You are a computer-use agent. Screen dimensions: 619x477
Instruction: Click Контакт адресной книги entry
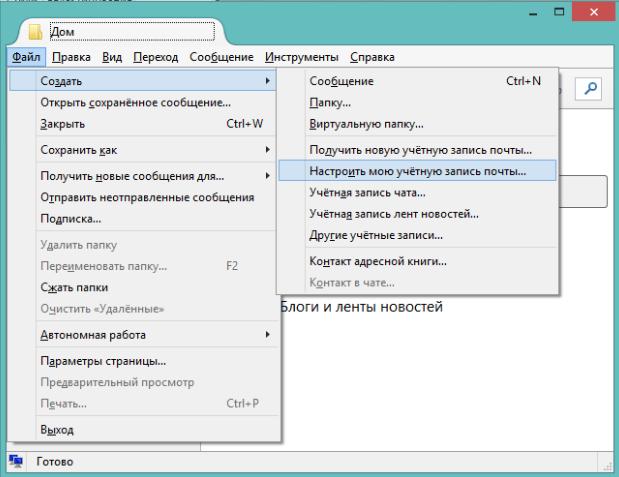point(378,261)
